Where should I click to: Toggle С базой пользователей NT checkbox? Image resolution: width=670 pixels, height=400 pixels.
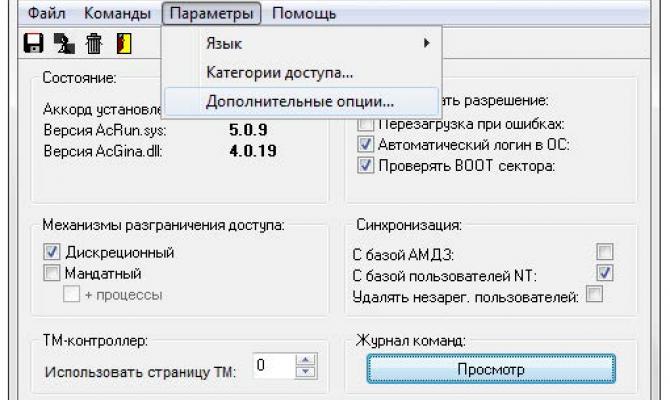tap(604, 273)
